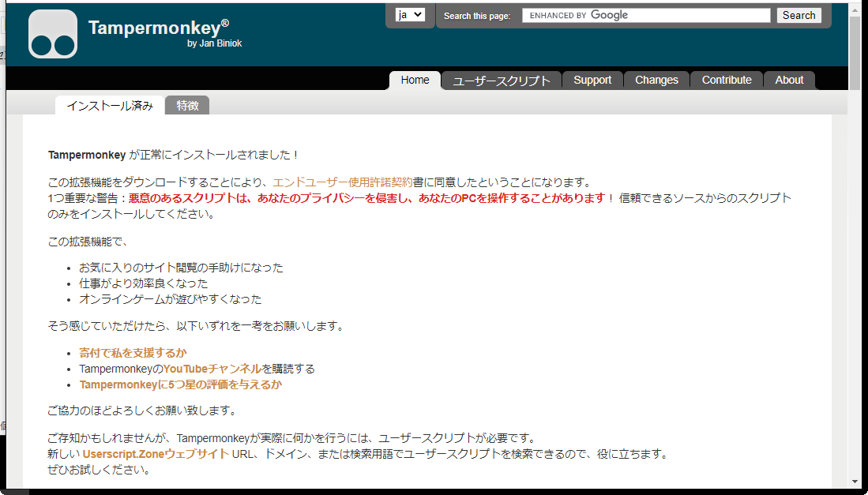Image resolution: width=868 pixels, height=495 pixels.
Task: Click the Tampermonkey logo icon
Action: click(x=53, y=34)
